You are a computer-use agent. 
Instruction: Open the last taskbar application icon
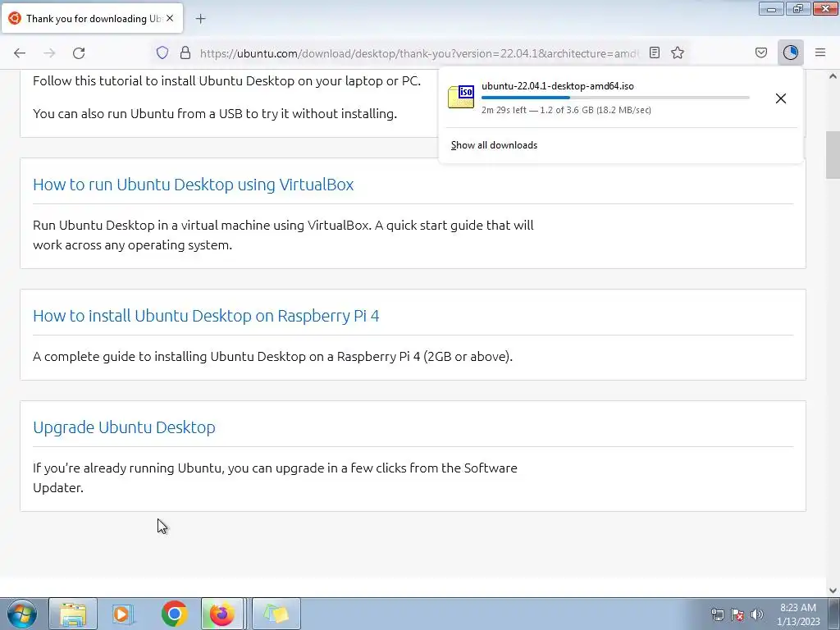tap(276, 614)
